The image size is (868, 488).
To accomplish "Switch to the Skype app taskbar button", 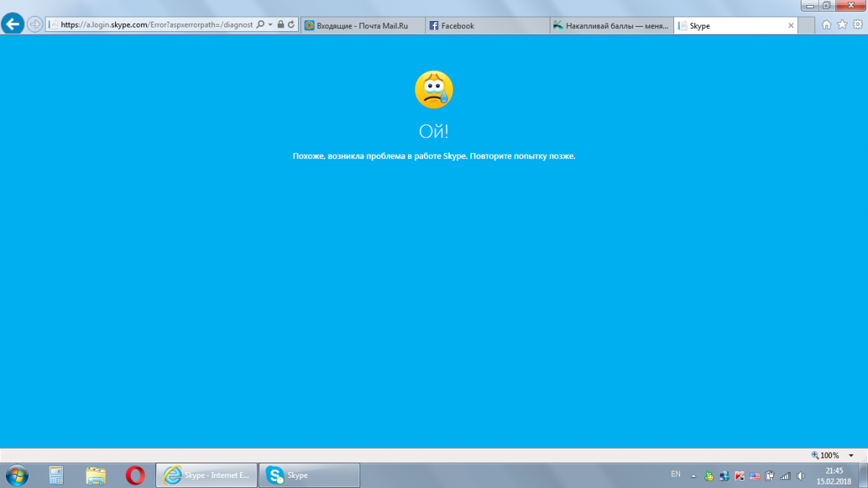I will pyautogui.click(x=310, y=475).
